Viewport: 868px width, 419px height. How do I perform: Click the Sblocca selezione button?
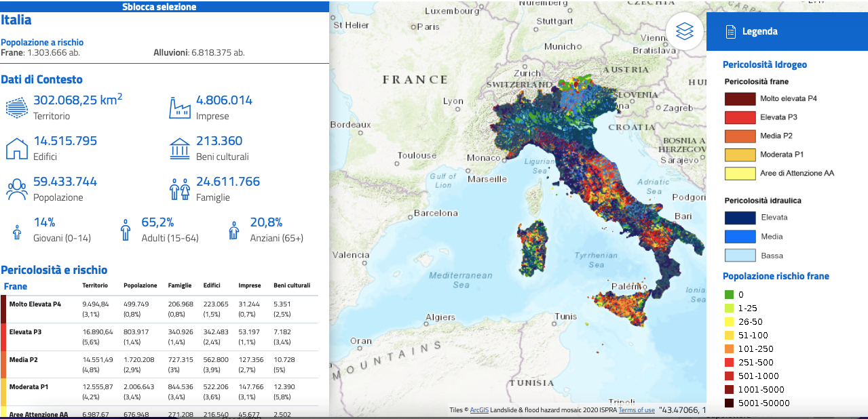(x=159, y=7)
